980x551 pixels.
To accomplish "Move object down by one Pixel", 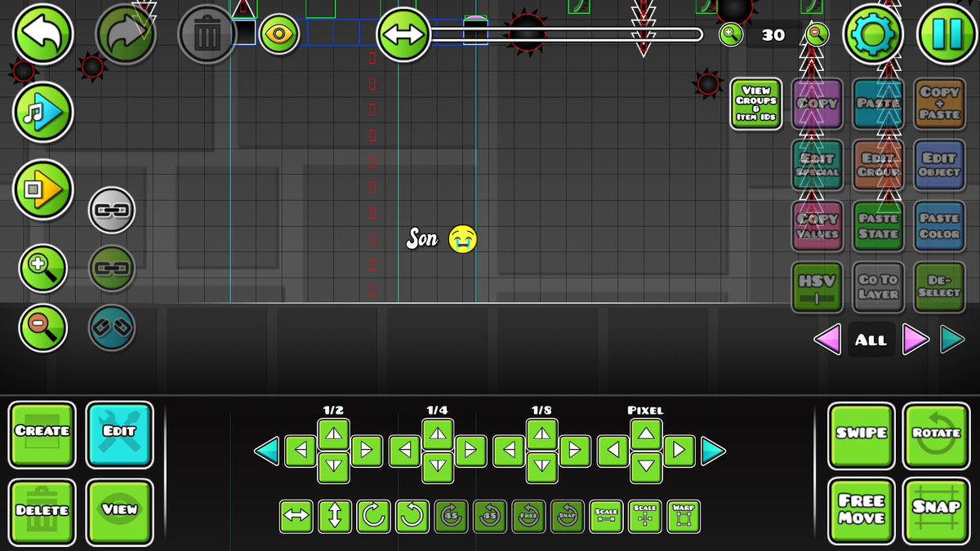I will click(646, 468).
